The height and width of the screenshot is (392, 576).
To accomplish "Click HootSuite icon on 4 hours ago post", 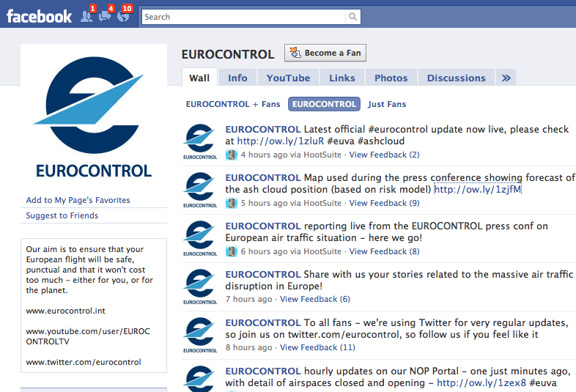I will [x=232, y=155].
